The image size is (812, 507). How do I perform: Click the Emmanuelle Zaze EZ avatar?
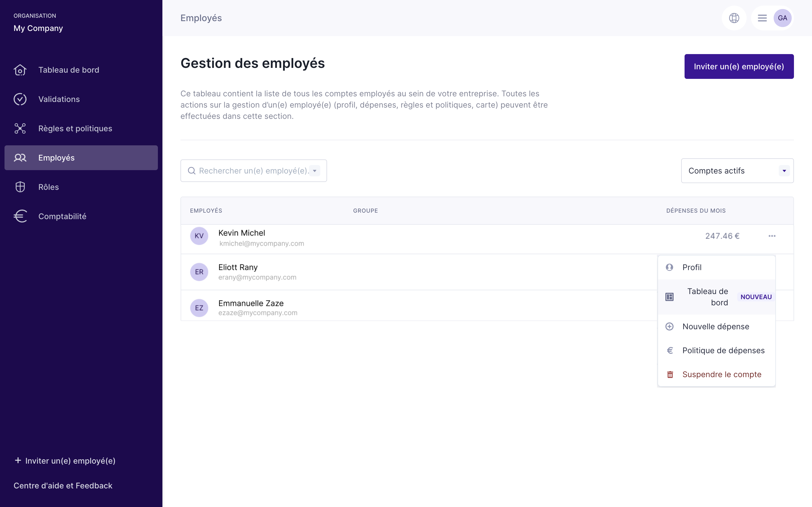click(199, 308)
